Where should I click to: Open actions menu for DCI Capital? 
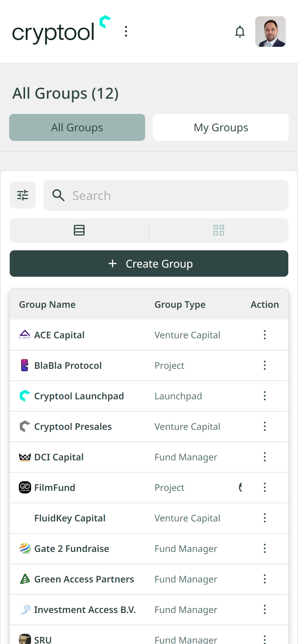265,457
